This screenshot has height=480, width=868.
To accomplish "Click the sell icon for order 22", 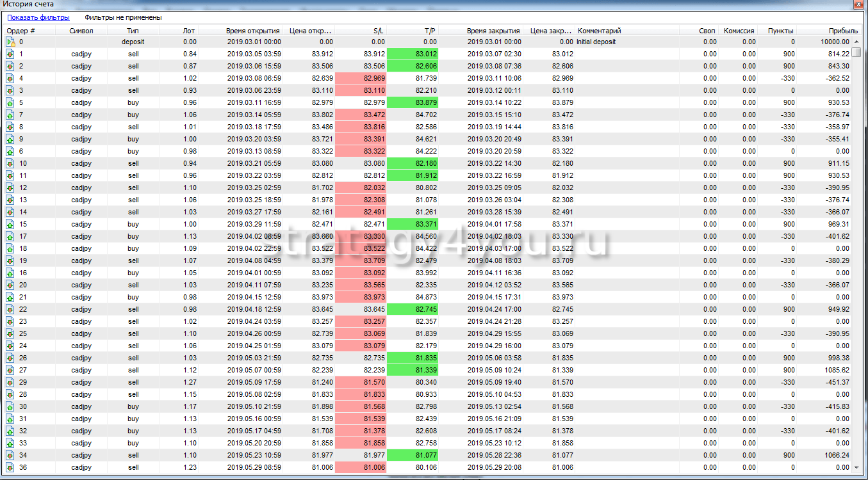I will point(10,310).
